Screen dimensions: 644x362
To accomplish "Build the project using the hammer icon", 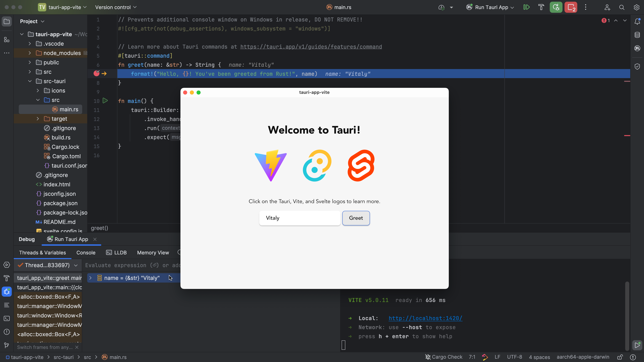I will pyautogui.click(x=541, y=7).
